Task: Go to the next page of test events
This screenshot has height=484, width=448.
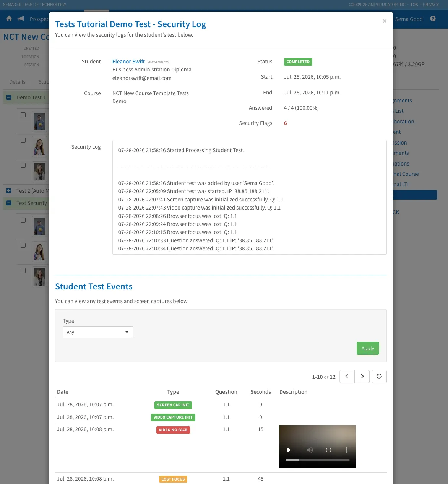Action: click(x=362, y=377)
